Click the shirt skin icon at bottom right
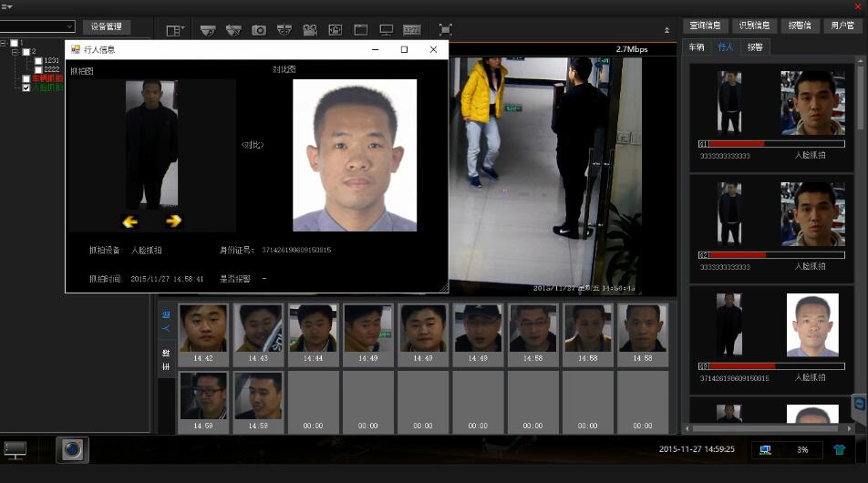868x483 pixels. point(839,449)
